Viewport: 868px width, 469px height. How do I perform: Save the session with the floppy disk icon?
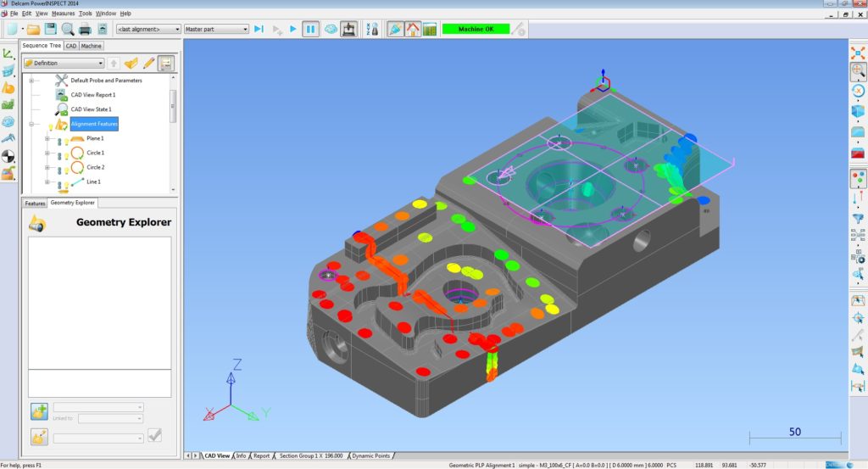click(x=50, y=29)
